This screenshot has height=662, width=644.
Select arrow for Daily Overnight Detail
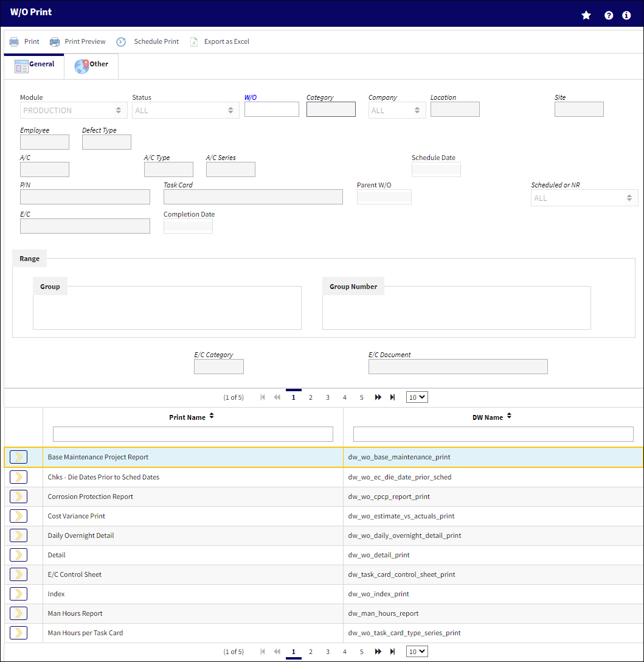(x=19, y=535)
